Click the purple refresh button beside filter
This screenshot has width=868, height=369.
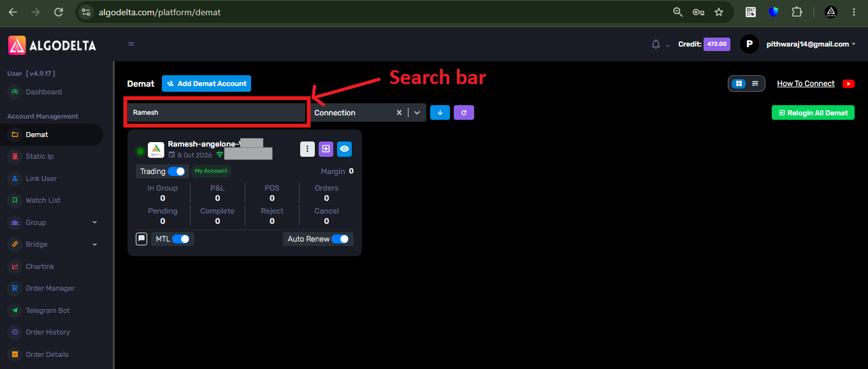pyautogui.click(x=464, y=112)
